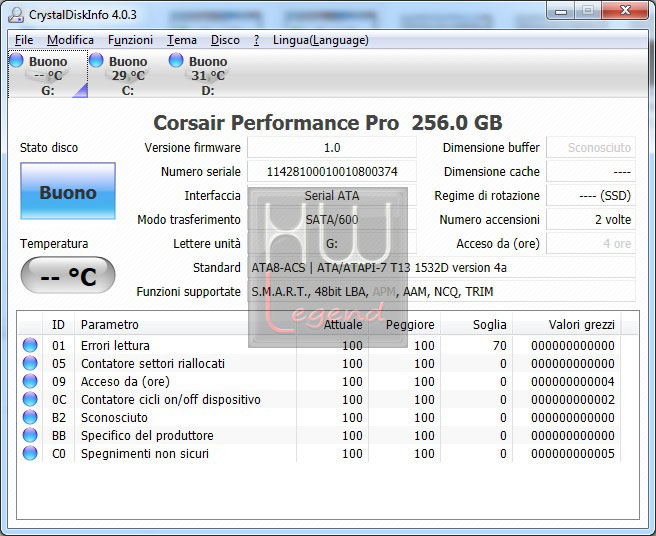Click status orb for attribute 09
Viewport: 656px width, 536px height.
pyautogui.click(x=30, y=381)
